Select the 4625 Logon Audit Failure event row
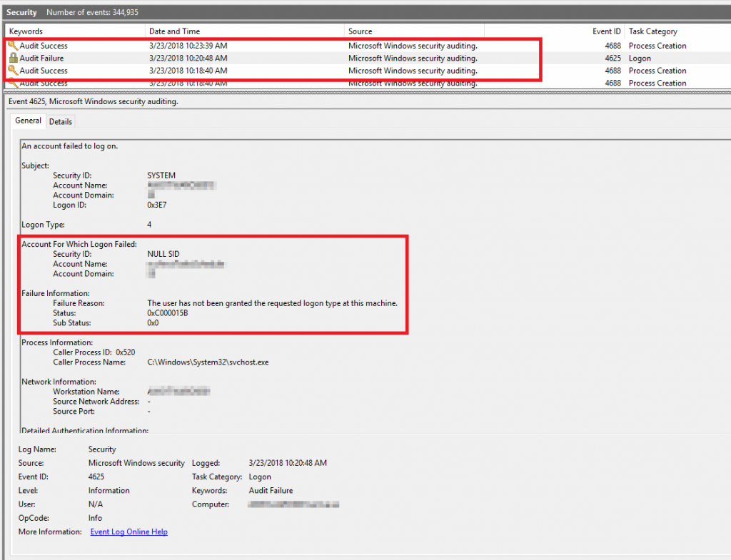The height and width of the screenshot is (560, 731). [x=286, y=58]
